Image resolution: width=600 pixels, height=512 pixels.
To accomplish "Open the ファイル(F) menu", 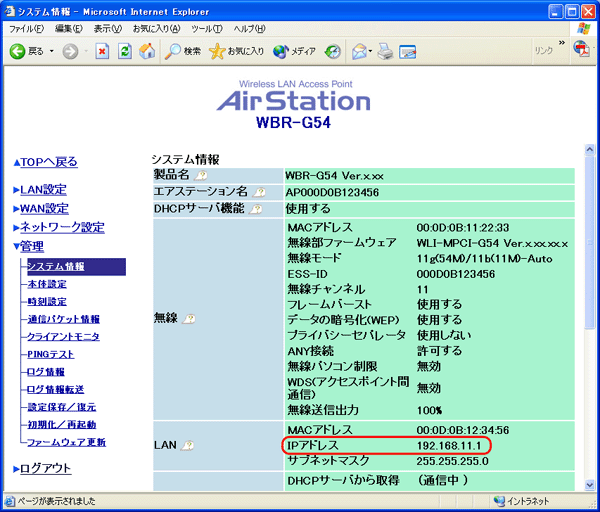I will [x=26, y=29].
